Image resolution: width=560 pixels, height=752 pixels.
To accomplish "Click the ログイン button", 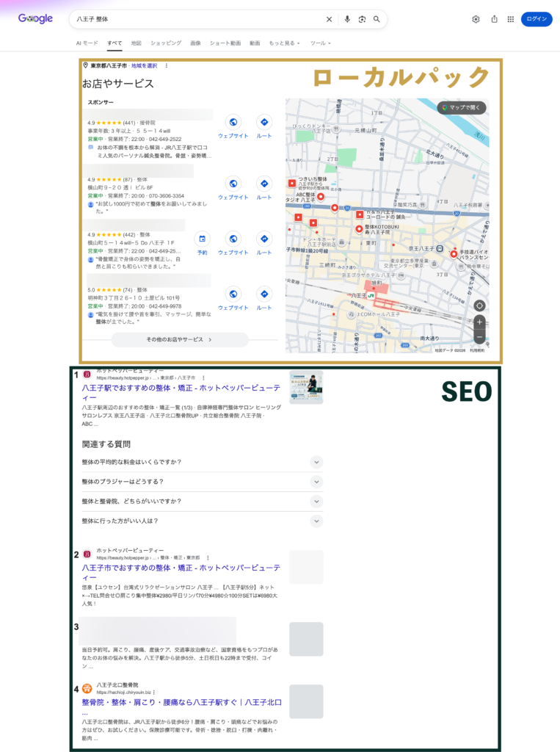I will pos(537,19).
